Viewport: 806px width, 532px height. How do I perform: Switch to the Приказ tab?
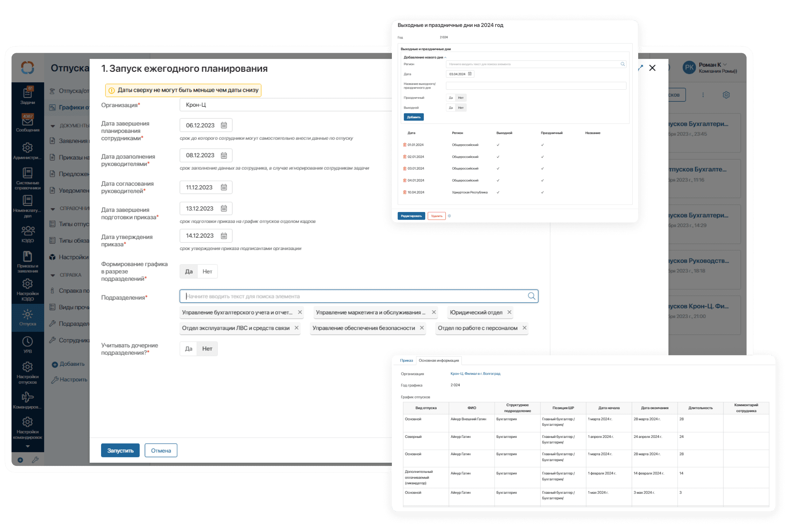(x=406, y=360)
